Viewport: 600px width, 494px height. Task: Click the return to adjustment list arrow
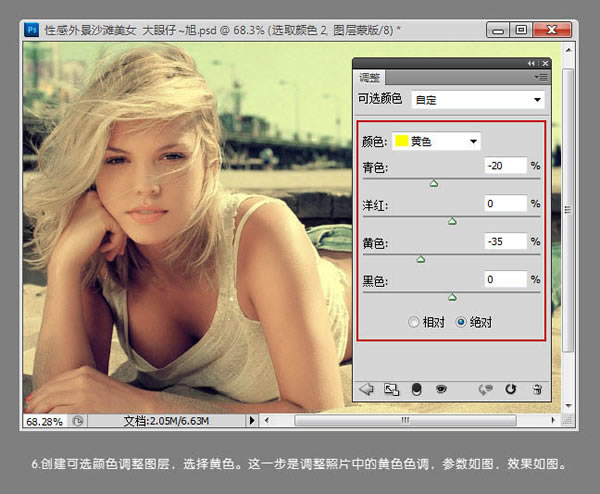(366, 389)
